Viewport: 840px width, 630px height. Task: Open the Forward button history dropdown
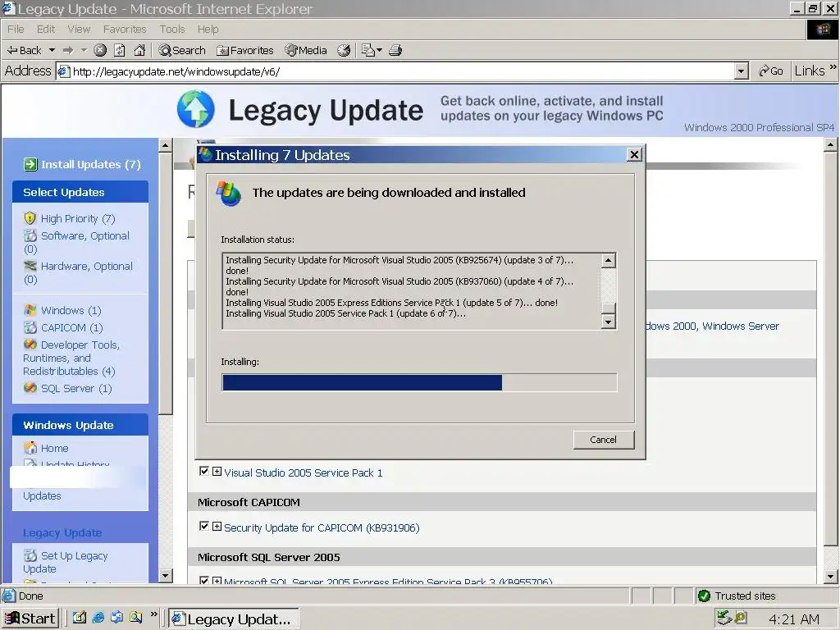84,50
